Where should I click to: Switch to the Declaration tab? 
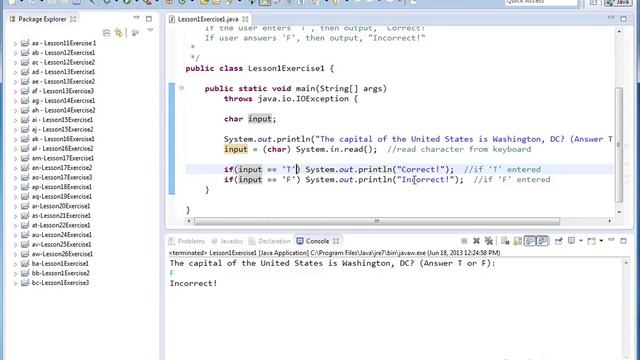pos(270,241)
